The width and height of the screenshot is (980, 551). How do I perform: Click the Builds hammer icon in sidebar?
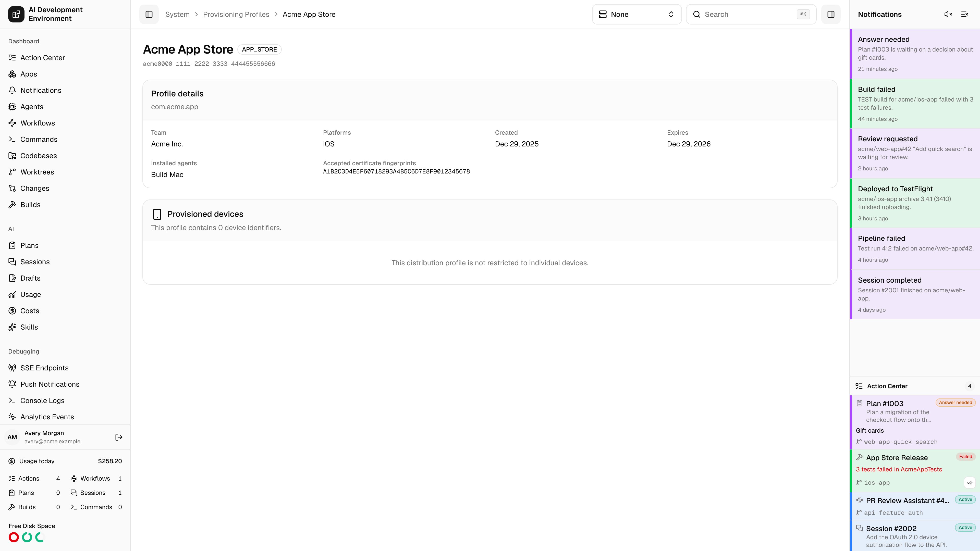(x=12, y=205)
